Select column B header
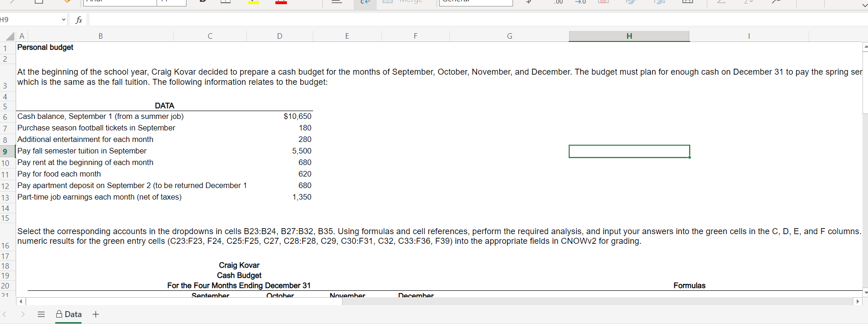Image resolution: width=868 pixels, height=324 pixels. point(101,36)
